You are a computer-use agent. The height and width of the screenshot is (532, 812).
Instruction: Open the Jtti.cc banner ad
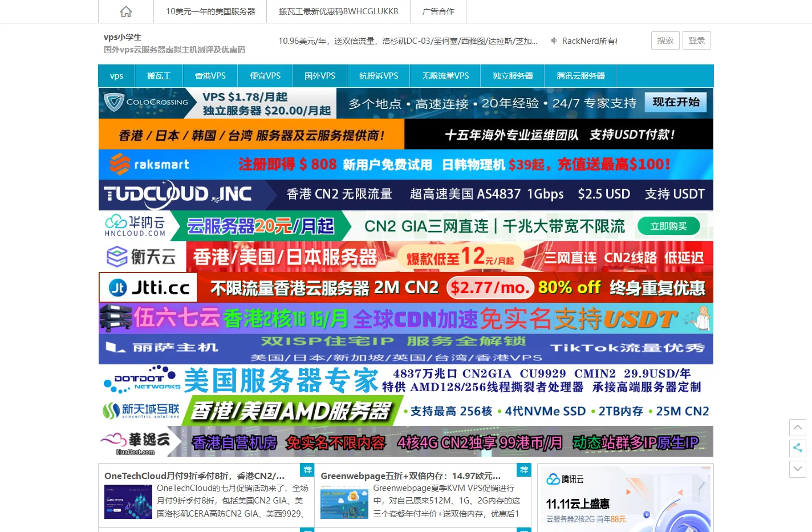click(x=406, y=287)
